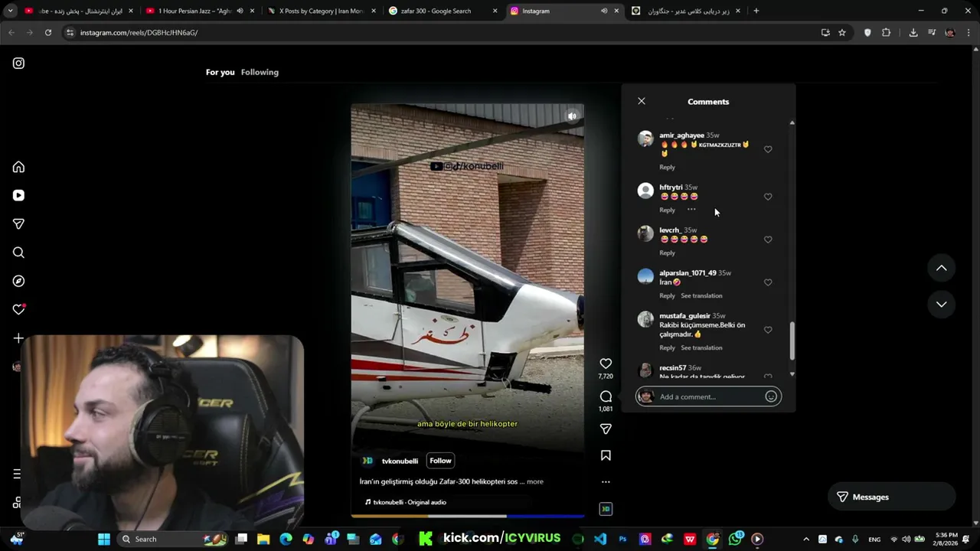
Task: Open WhatsApp from the taskbar
Action: click(x=736, y=539)
